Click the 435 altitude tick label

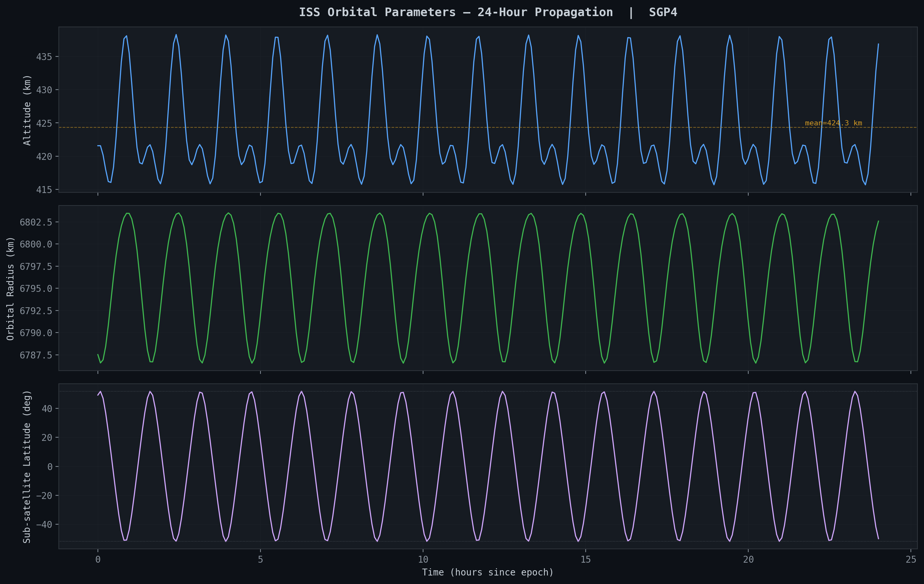pos(44,57)
